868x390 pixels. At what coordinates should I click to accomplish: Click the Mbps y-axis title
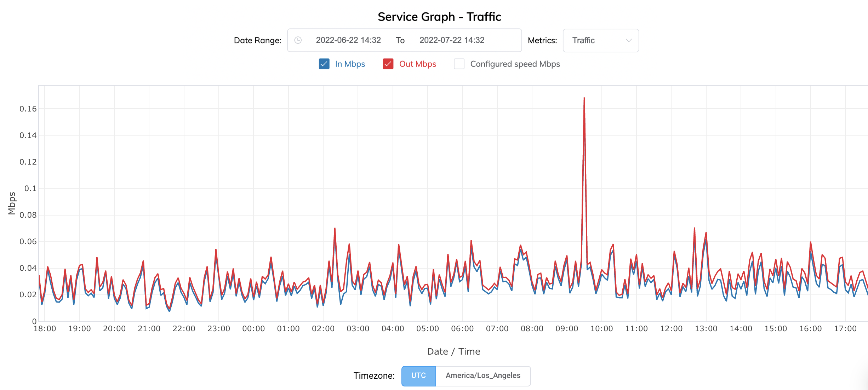tap(12, 203)
